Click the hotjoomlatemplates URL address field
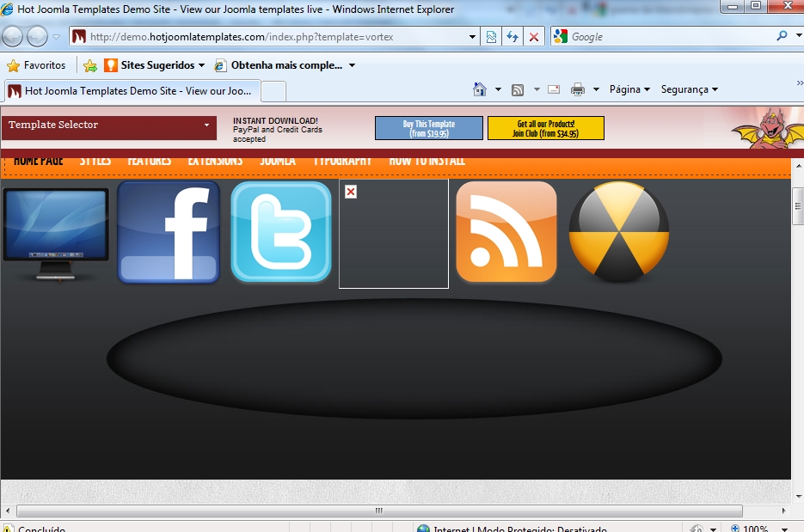This screenshot has height=532, width=804. click(268, 37)
